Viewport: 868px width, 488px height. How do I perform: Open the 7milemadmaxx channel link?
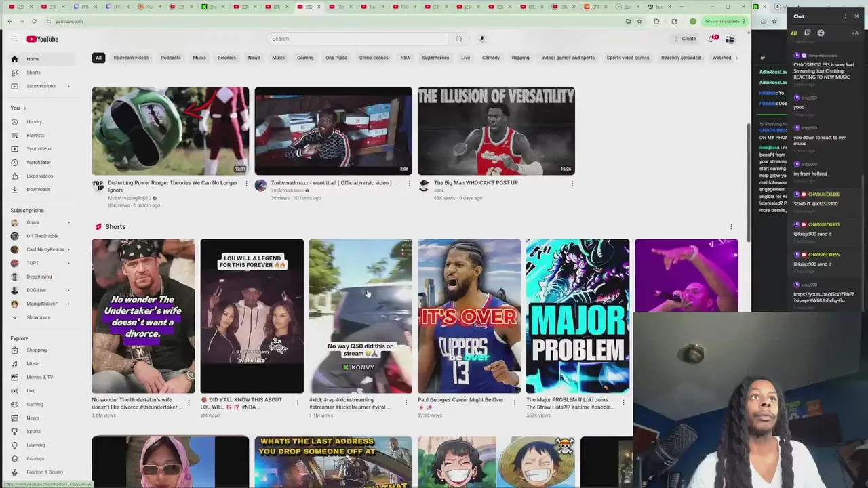tap(287, 190)
